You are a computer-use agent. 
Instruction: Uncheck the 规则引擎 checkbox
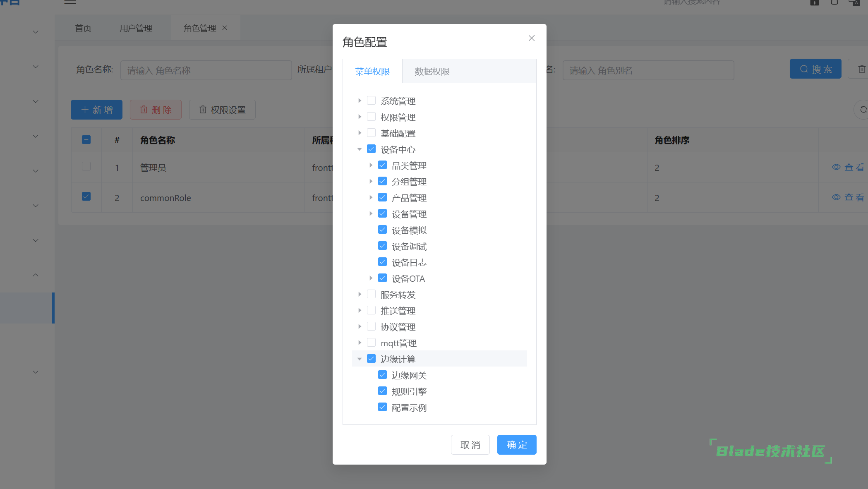(382, 391)
